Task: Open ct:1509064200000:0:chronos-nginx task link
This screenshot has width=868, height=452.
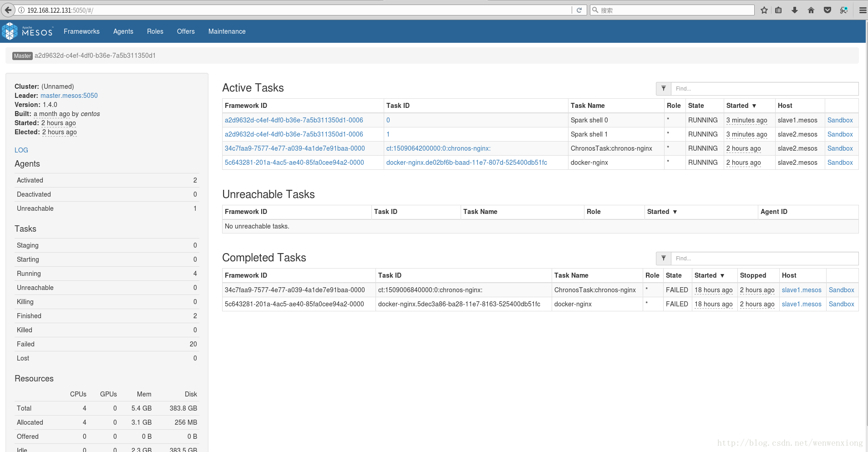Action: coord(438,148)
